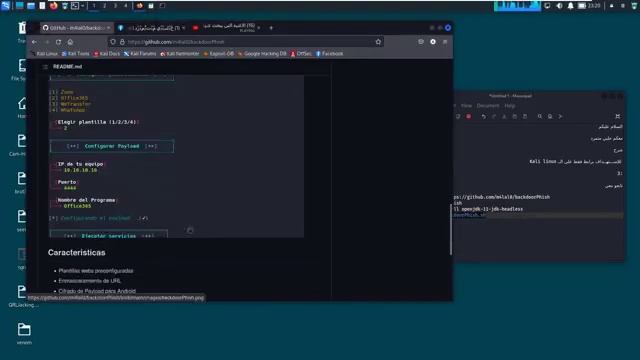The width and height of the screenshot is (640, 360).
Task: Toggle fullscreen in Mousepad toolbar
Action: tap(617, 116)
